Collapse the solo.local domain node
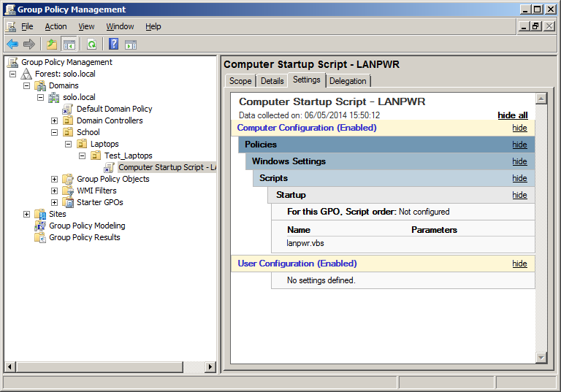This screenshot has height=392, width=561. click(40, 98)
